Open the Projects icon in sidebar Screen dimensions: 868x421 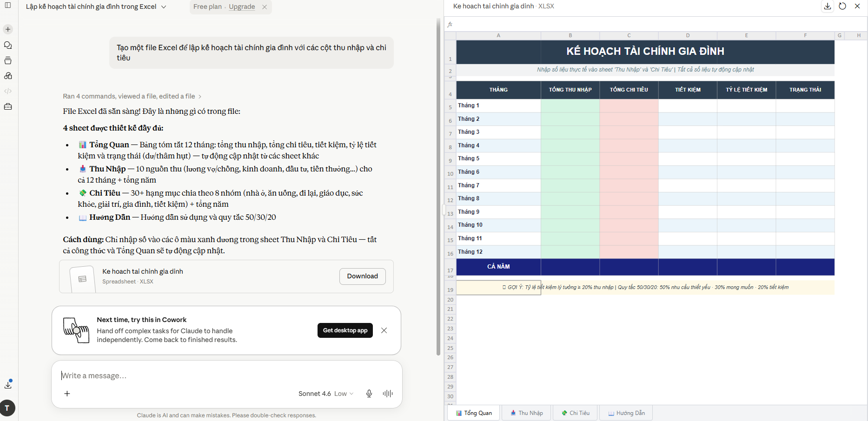(x=8, y=60)
